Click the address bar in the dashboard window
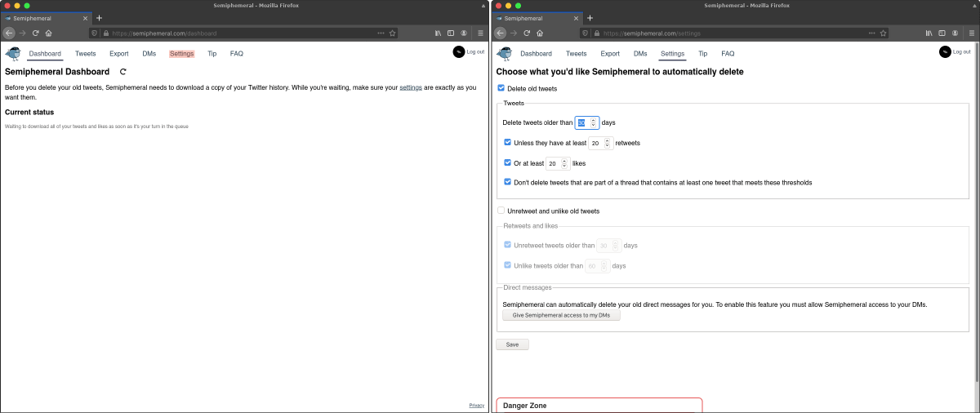The width and height of the screenshot is (980, 413). [x=243, y=33]
